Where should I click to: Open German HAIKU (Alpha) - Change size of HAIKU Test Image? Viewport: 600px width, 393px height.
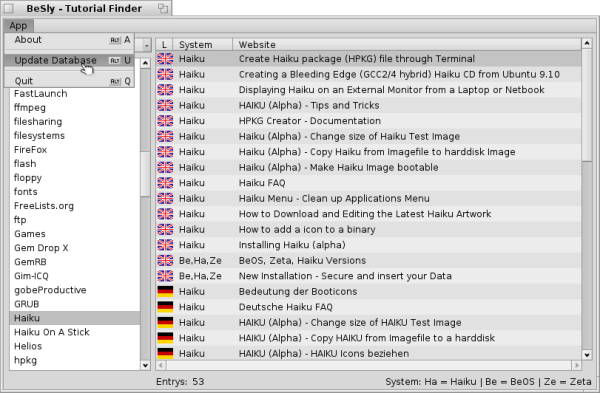tap(368, 323)
